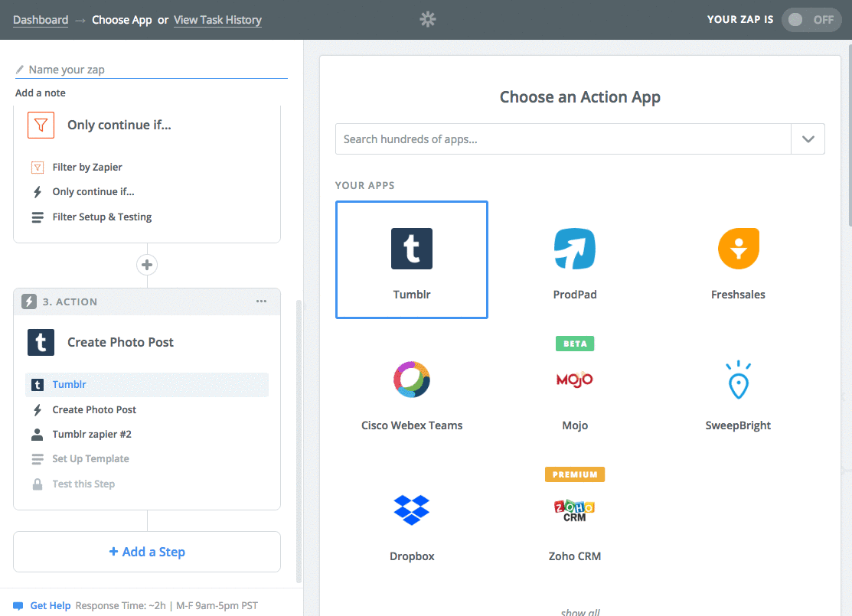Screen dimensions: 852x616
Task: Open the Filter Setup & Testing step
Action: click(102, 217)
